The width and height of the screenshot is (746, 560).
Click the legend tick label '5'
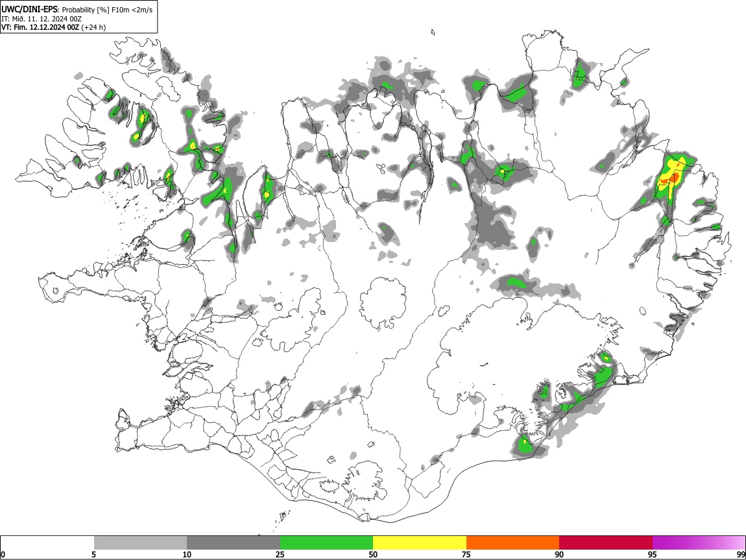[x=93, y=555]
